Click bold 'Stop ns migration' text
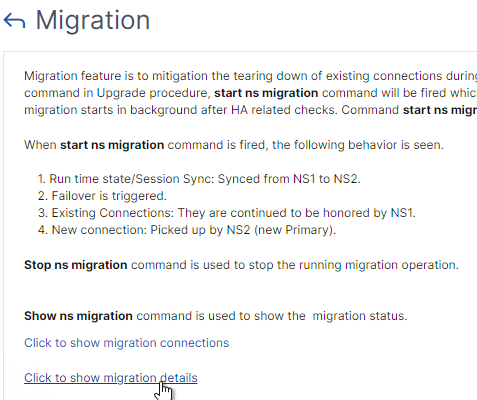 coord(76,265)
